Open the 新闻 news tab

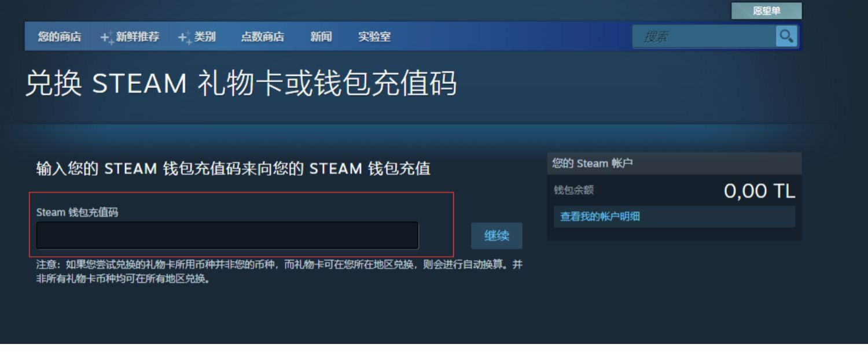pyautogui.click(x=321, y=37)
